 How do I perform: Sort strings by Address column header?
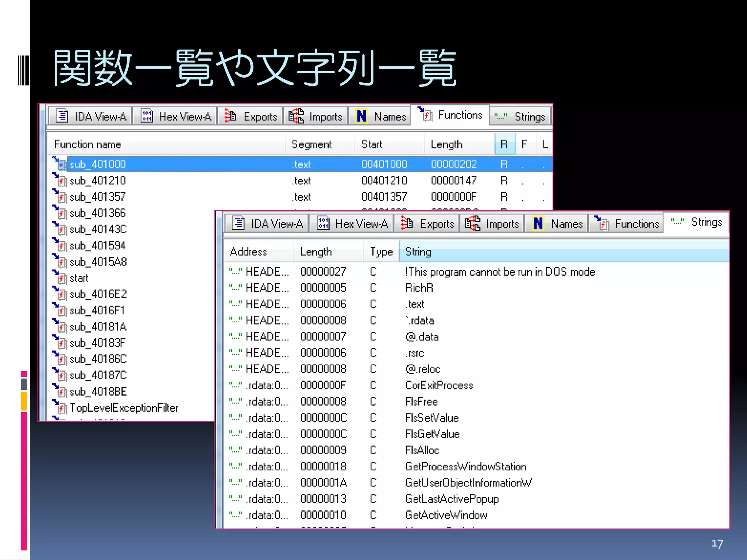click(259, 252)
